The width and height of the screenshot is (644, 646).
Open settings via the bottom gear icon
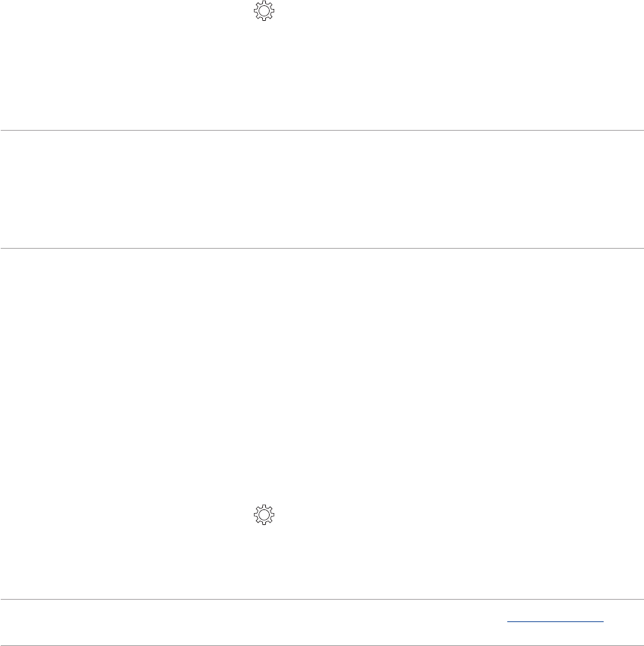click(264, 515)
